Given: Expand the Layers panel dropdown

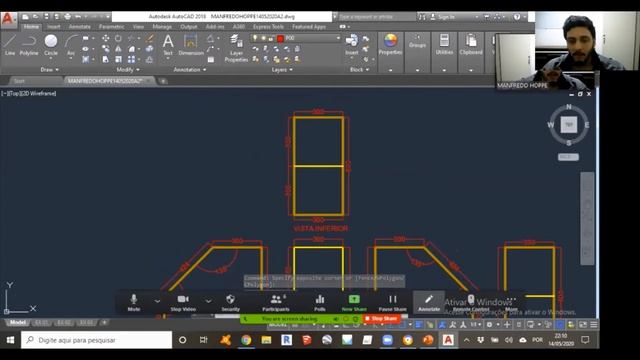Looking at the screenshot, I should pyautogui.click(x=282, y=70).
